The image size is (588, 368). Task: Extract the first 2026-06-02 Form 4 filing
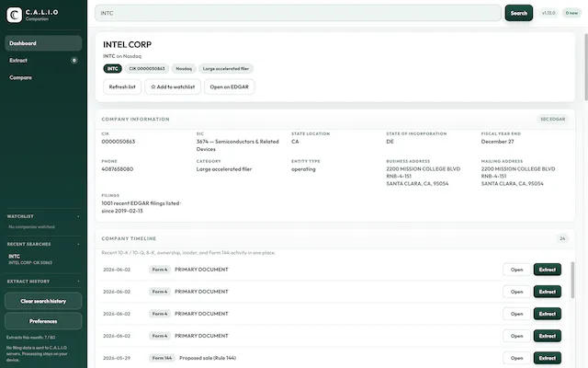pos(548,270)
